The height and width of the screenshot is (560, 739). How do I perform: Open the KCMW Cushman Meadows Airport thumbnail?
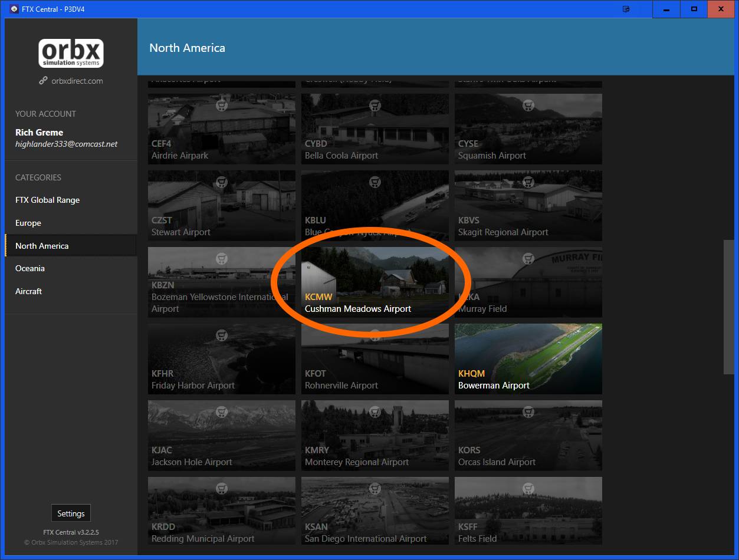(375, 282)
